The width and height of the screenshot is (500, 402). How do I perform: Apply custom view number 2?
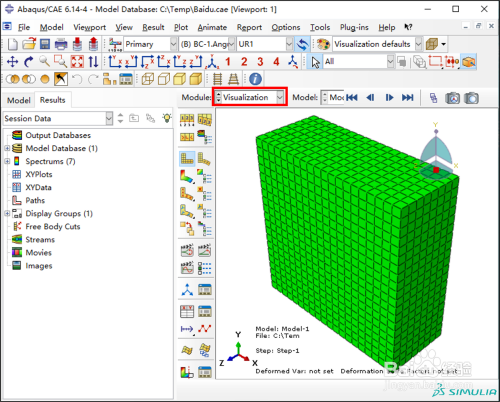pyautogui.click(x=244, y=62)
